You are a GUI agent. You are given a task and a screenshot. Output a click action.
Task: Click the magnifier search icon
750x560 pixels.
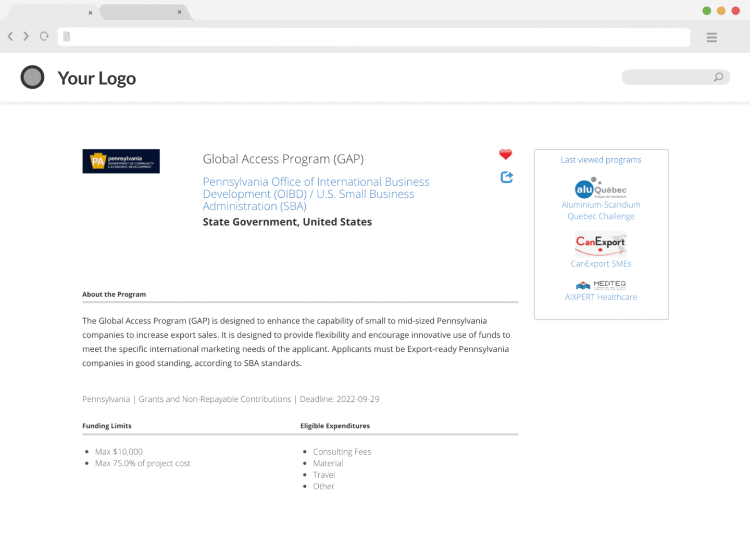pyautogui.click(x=718, y=77)
